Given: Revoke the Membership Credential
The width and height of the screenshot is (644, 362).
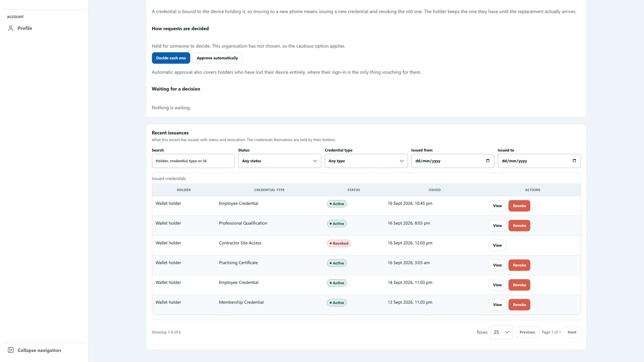Looking at the screenshot, I should pos(519,304).
